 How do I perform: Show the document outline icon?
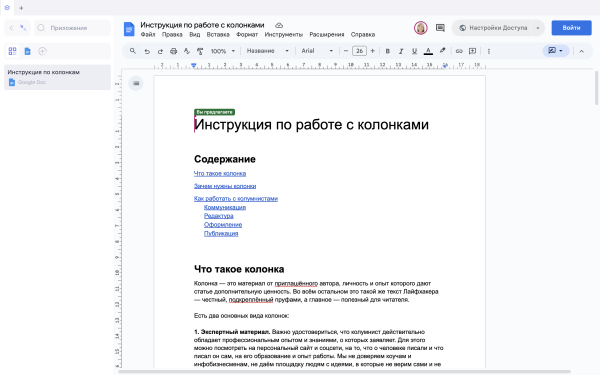136,83
